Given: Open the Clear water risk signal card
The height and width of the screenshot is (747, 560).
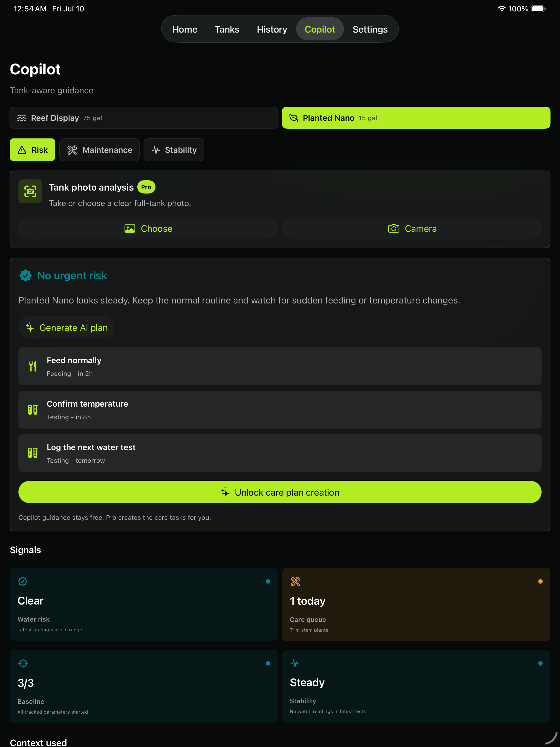Looking at the screenshot, I should (144, 605).
